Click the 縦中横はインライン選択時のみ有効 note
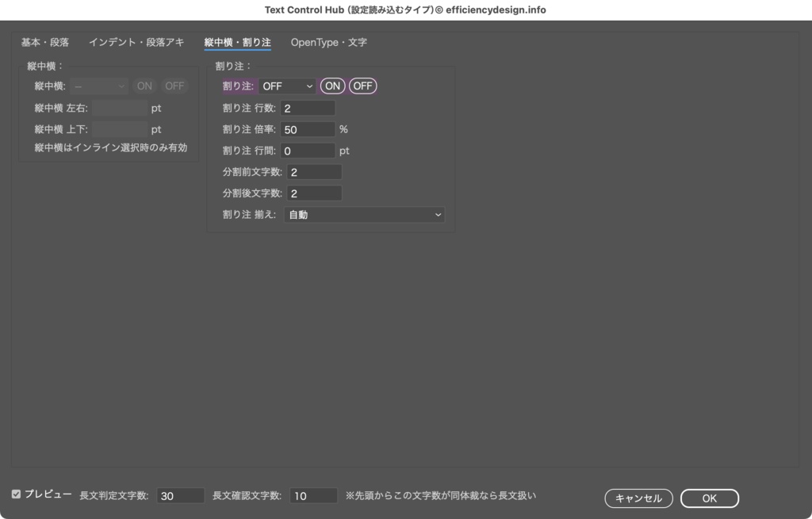The image size is (812, 519). [x=111, y=147]
